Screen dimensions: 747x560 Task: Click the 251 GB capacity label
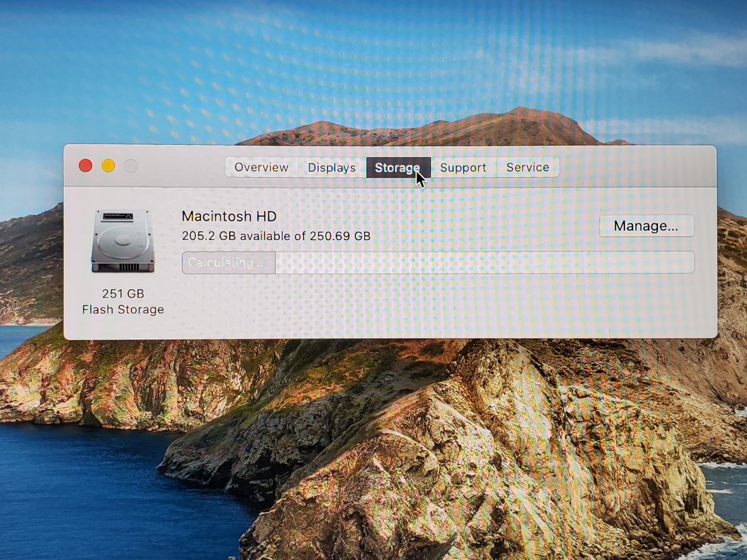(x=123, y=294)
